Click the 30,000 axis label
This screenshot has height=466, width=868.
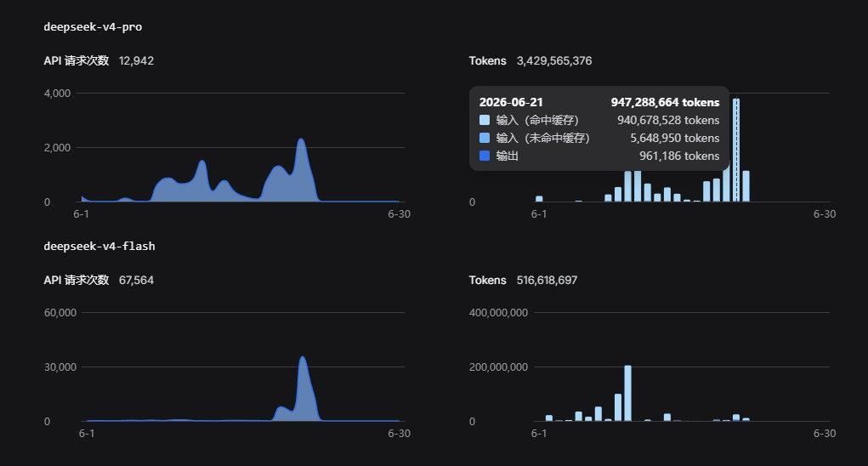60,367
